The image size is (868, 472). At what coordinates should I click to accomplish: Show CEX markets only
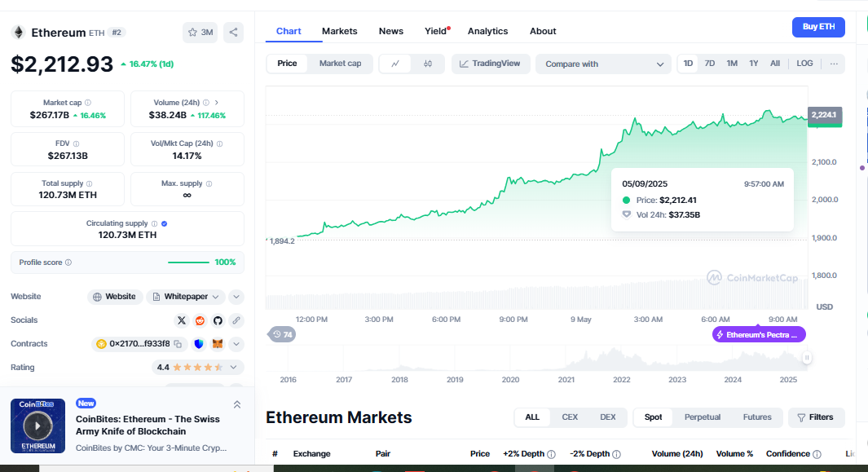(570, 417)
